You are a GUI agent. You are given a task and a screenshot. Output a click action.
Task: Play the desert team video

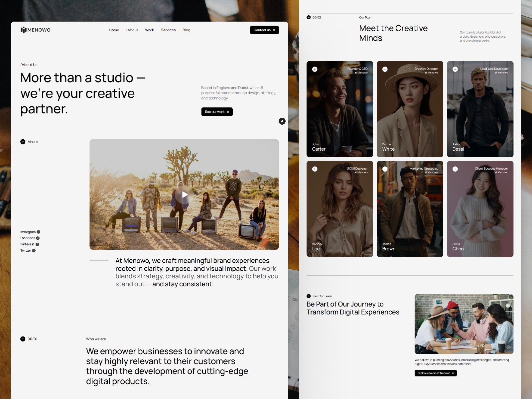tap(185, 195)
